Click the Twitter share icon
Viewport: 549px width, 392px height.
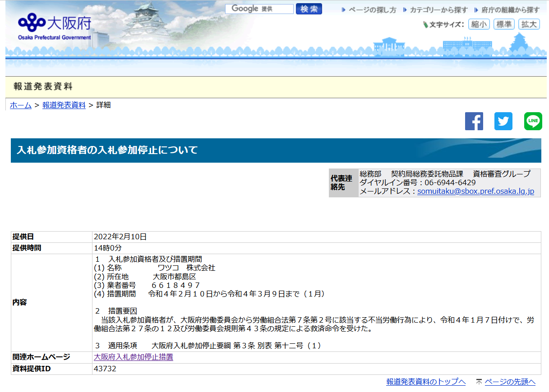pyautogui.click(x=503, y=121)
